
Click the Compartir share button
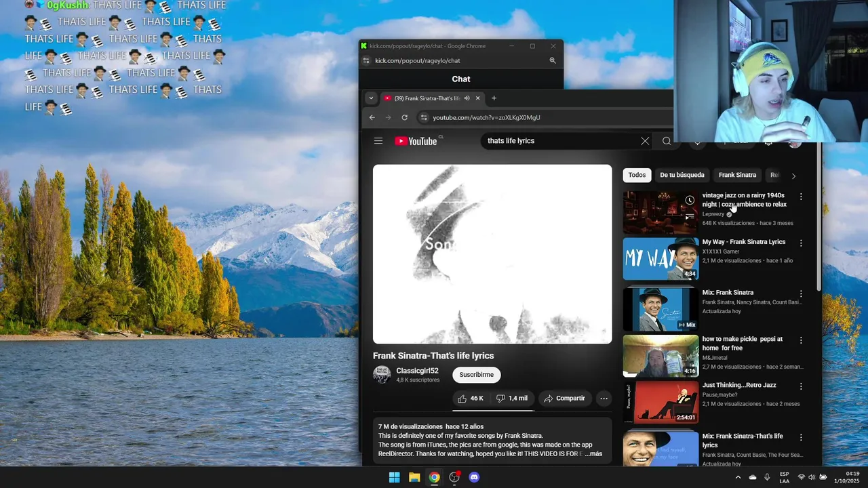[x=564, y=399]
